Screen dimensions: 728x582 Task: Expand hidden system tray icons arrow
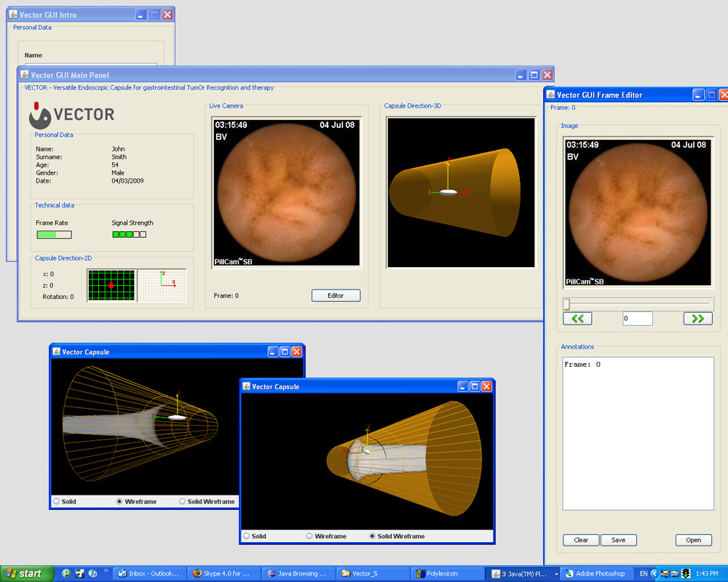click(x=654, y=574)
